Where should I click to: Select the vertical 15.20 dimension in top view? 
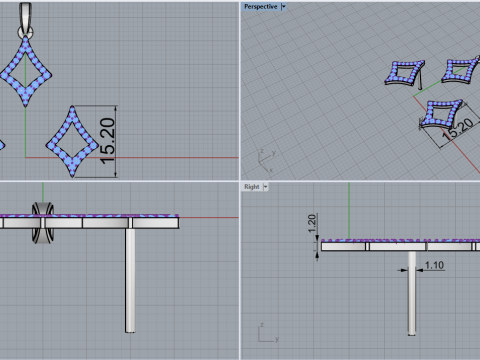point(108,141)
